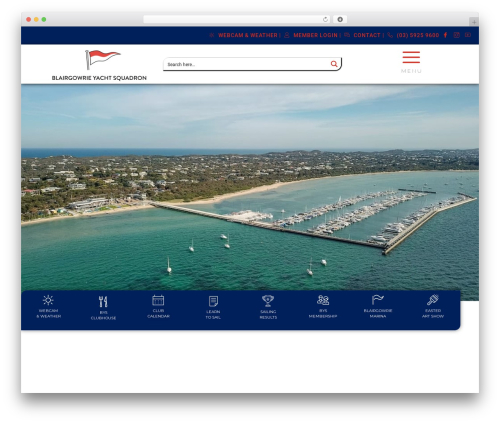The image size is (500, 423).
Task: Click the green maximize window button
Action: tap(44, 19)
